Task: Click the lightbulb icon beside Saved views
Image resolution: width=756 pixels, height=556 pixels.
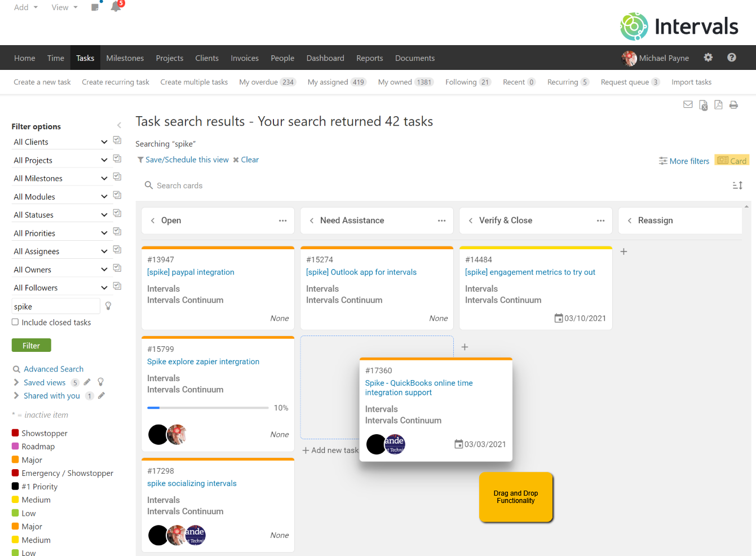Action: tap(100, 382)
